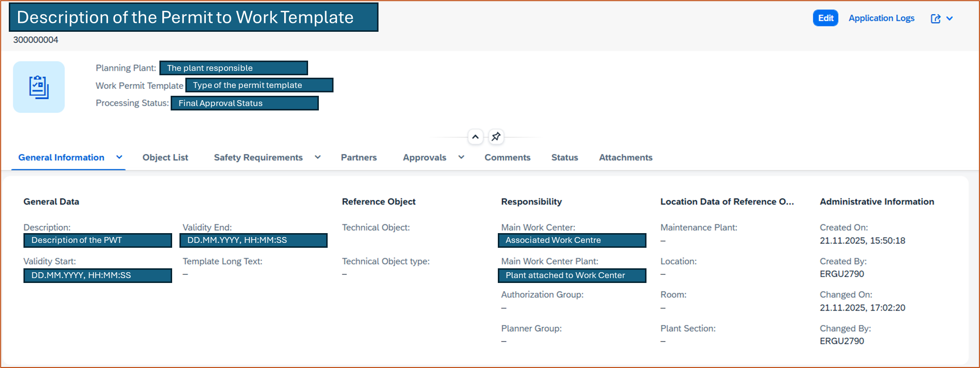Click the work permit clipboard icon
This screenshot has height=368, width=980.
[x=39, y=87]
